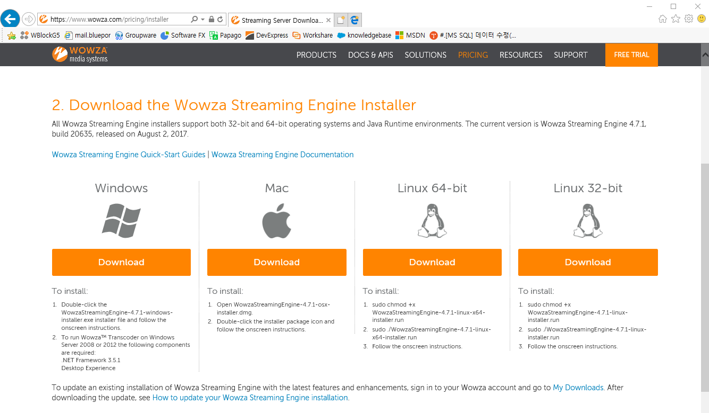Viewport: 709px width, 413px height.
Task: Click the scrollbar up arrow
Action: [705, 55]
